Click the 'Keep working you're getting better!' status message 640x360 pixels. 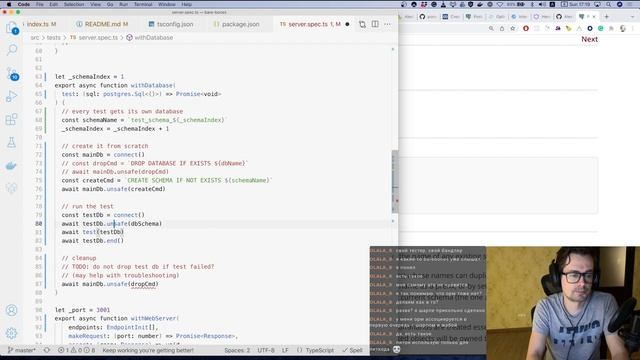coord(148,350)
